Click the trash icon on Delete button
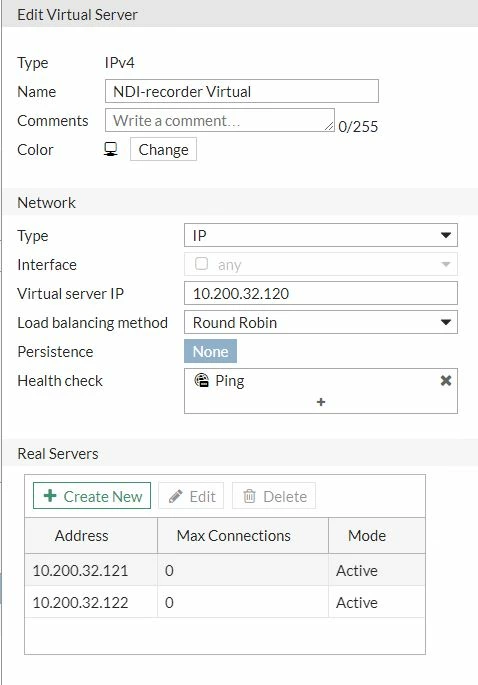This screenshot has height=685, width=478. click(x=249, y=496)
